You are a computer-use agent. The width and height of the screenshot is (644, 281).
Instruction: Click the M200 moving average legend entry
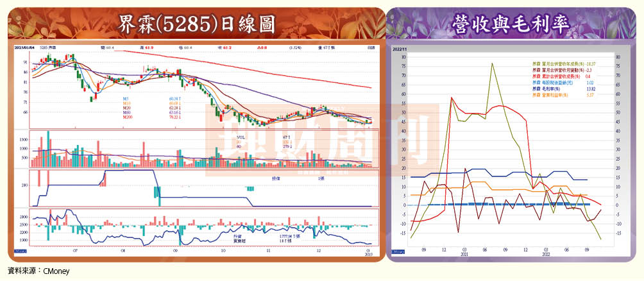(126, 116)
